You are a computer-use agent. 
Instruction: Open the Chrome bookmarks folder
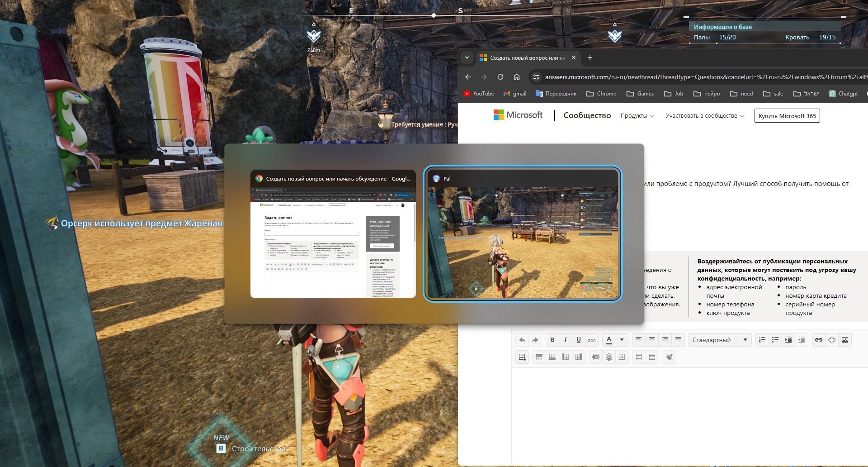click(601, 94)
